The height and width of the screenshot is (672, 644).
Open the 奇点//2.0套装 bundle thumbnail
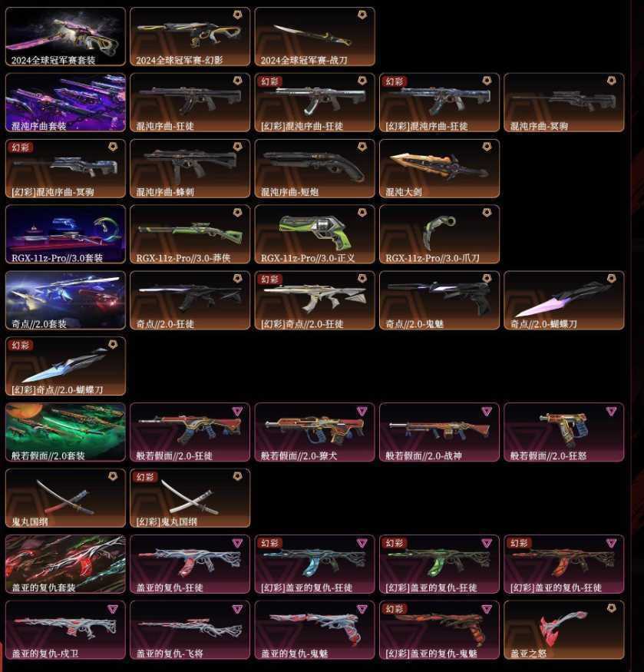[65, 300]
